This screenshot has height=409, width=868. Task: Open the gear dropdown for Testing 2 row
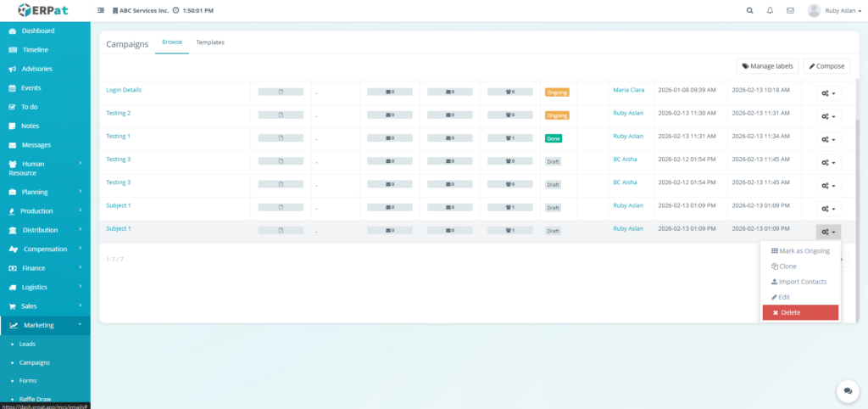click(828, 116)
